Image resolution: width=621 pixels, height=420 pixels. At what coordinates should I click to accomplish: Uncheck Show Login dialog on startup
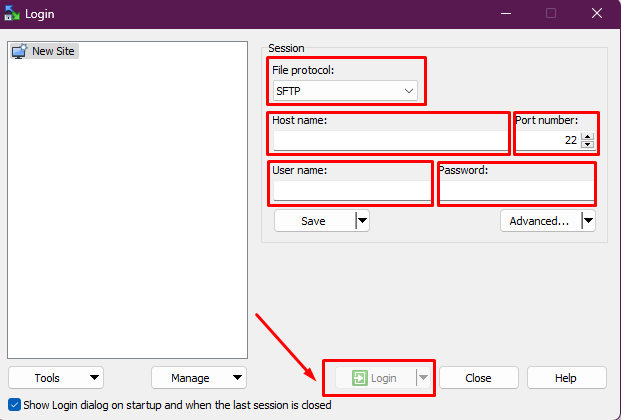13,405
